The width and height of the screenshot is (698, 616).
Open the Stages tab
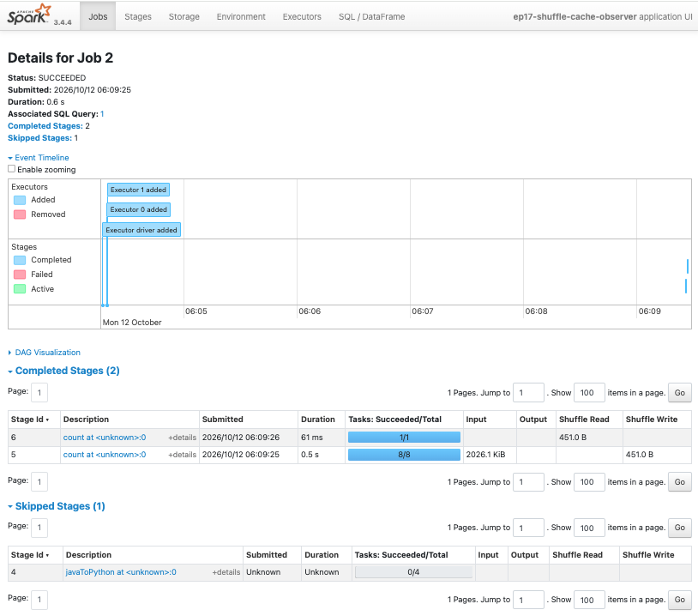tap(137, 16)
